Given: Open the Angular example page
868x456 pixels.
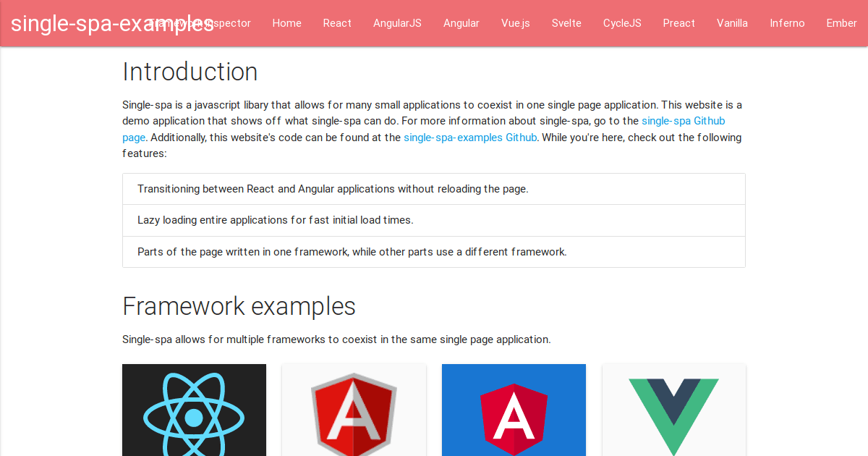Looking at the screenshot, I should click(x=461, y=23).
